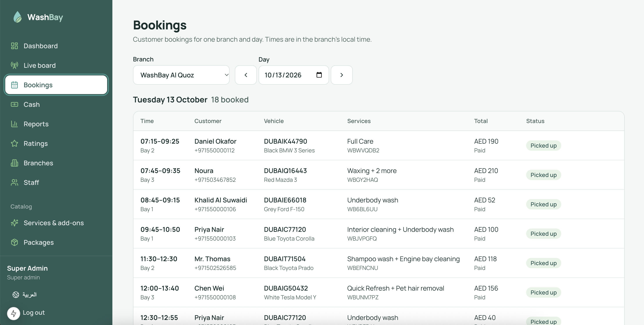Click the Packages box icon

click(x=14, y=242)
